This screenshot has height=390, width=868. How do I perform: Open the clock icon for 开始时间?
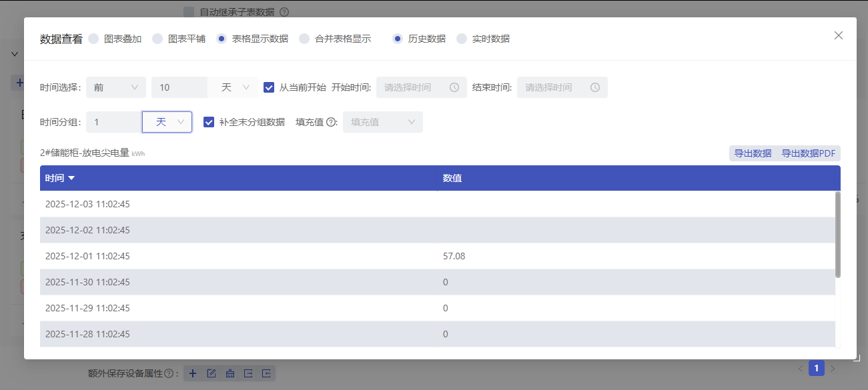tap(454, 87)
